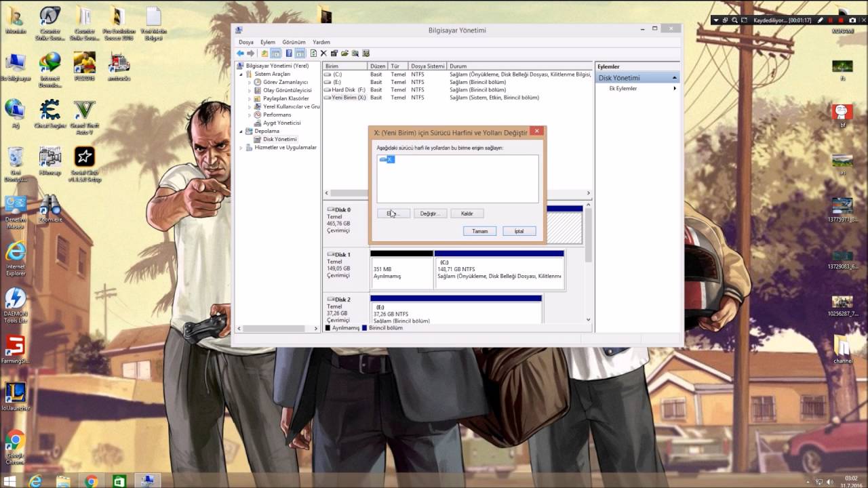This screenshot has height=488, width=868.
Task: Sort by the Dosya Sistemi column header
Action: tap(428, 66)
